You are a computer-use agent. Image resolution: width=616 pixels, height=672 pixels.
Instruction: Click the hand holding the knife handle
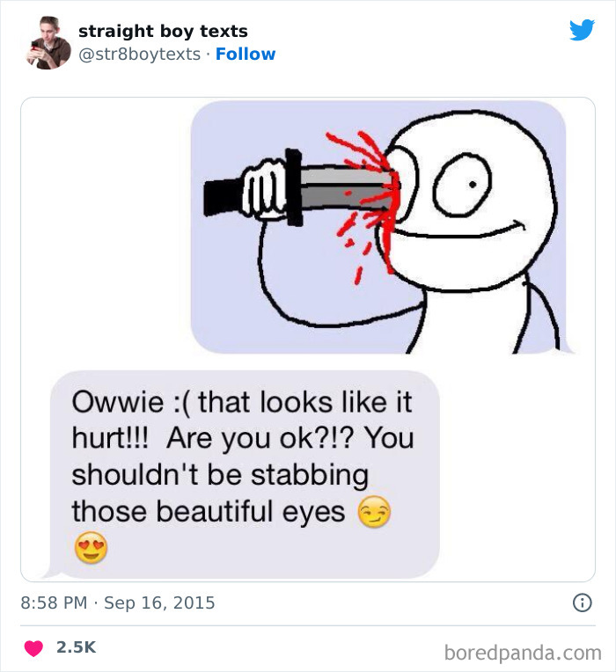tap(264, 189)
